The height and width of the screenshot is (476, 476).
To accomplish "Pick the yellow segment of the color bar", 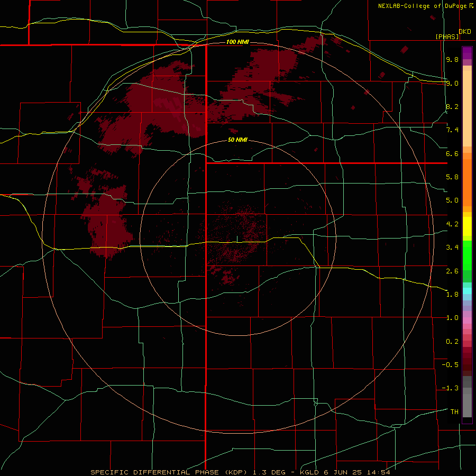I will click(467, 226).
